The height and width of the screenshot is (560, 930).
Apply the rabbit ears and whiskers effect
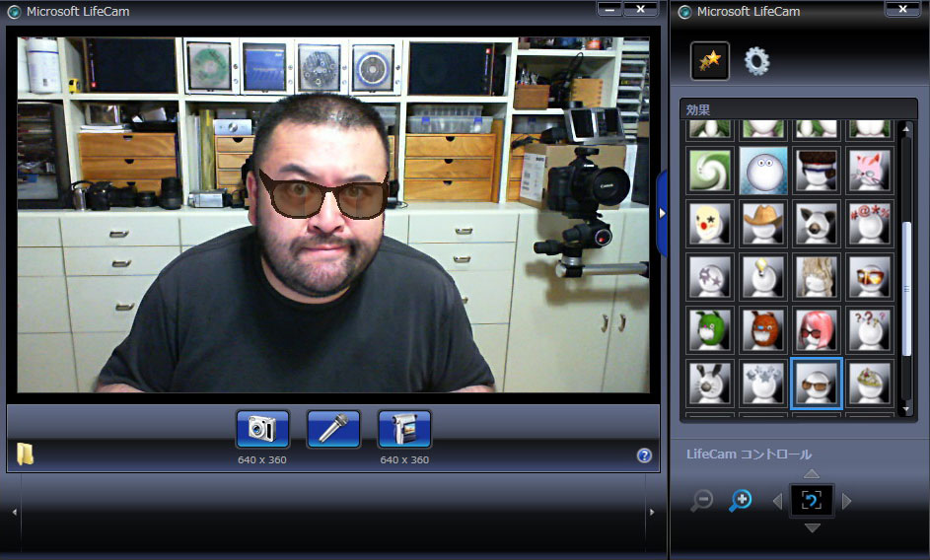710,384
